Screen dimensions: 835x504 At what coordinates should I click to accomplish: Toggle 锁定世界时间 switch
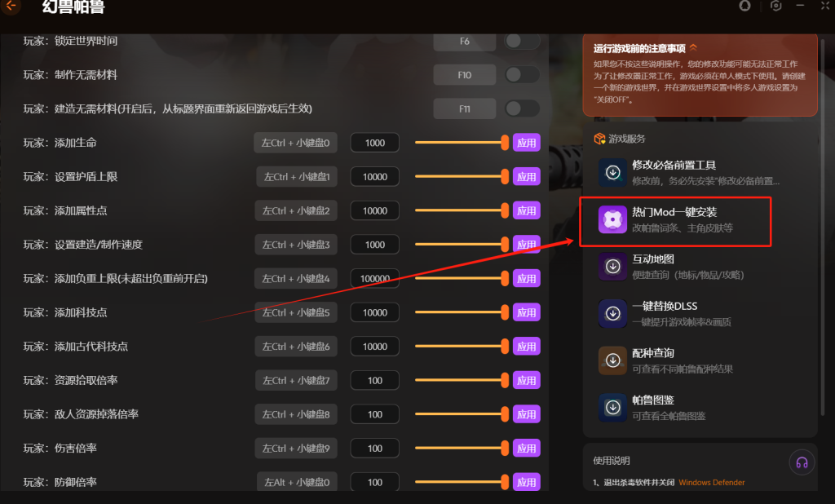522,41
